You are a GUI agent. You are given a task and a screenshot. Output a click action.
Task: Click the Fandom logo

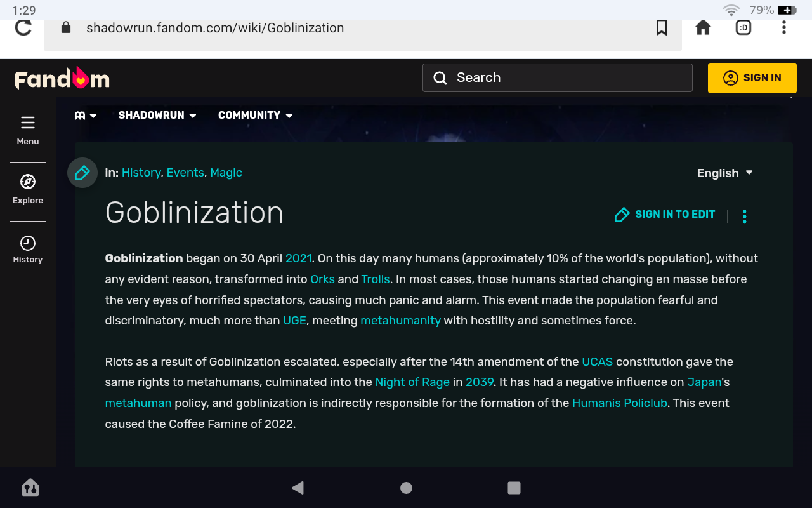click(62, 78)
